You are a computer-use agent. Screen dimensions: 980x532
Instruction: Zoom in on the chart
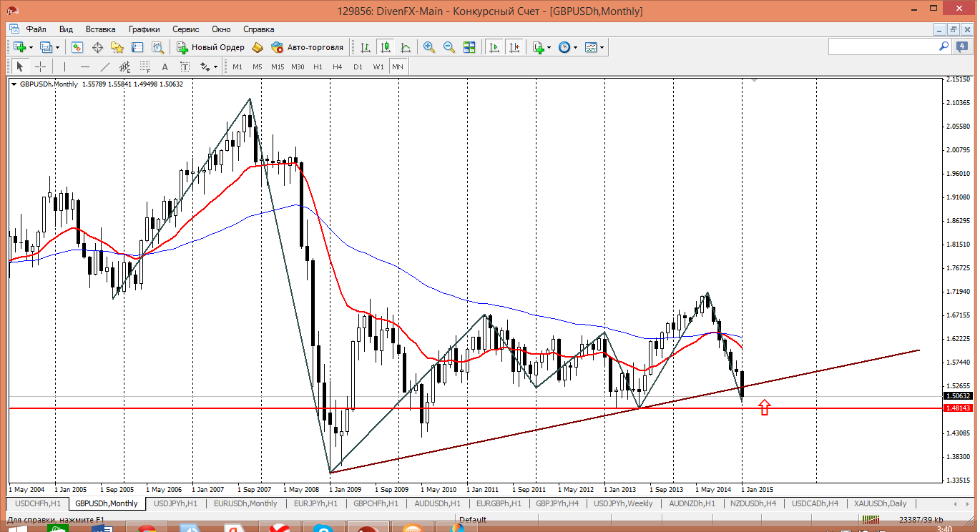pyautogui.click(x=429, y=47)
